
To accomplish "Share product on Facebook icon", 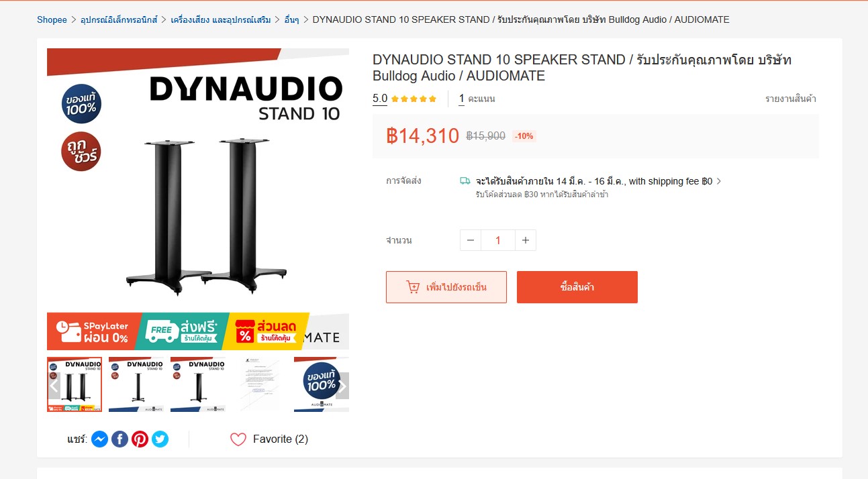I will 119,439.
